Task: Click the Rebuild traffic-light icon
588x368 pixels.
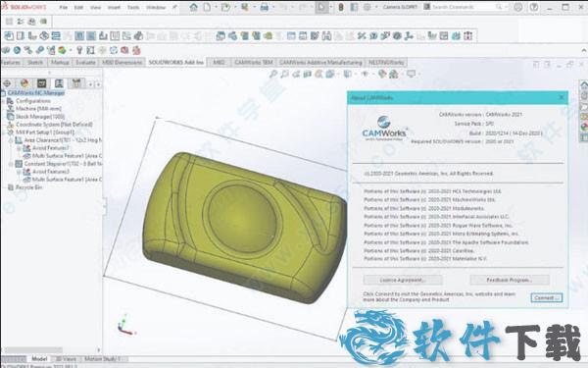Action: 341,7
